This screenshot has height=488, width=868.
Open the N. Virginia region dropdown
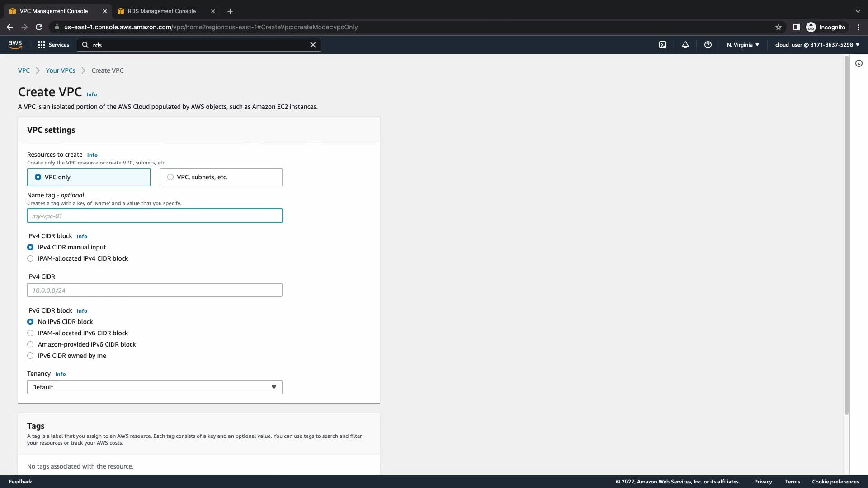pyautogui.click(x=743, y=45)
